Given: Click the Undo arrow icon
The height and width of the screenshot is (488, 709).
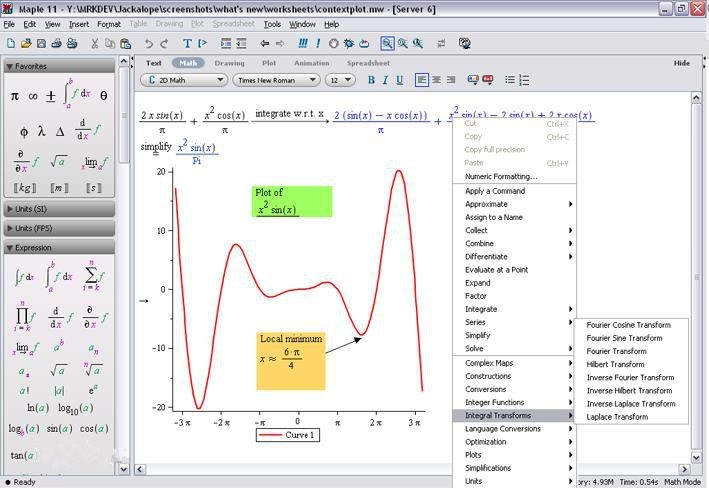Looking at the screenshot, I should click(148, 43).
